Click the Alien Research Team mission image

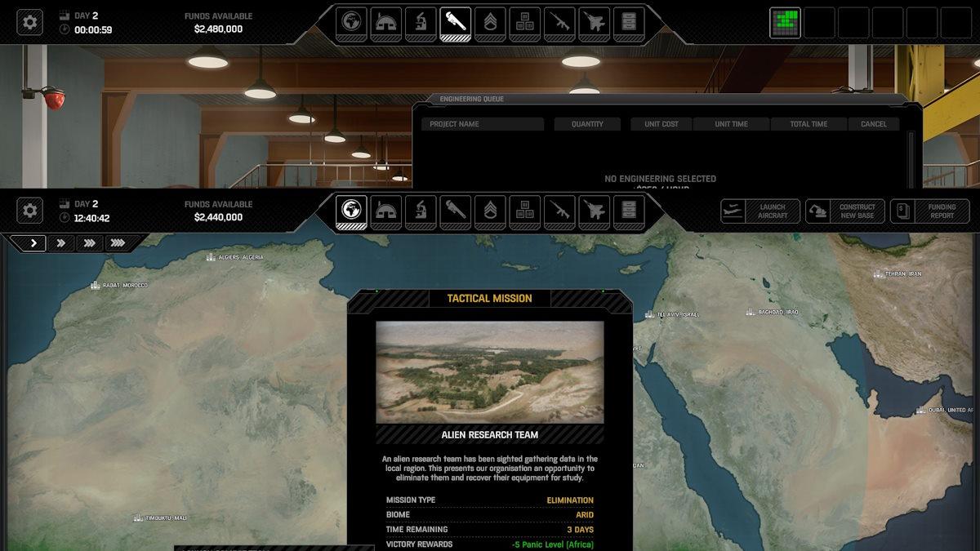489,371
